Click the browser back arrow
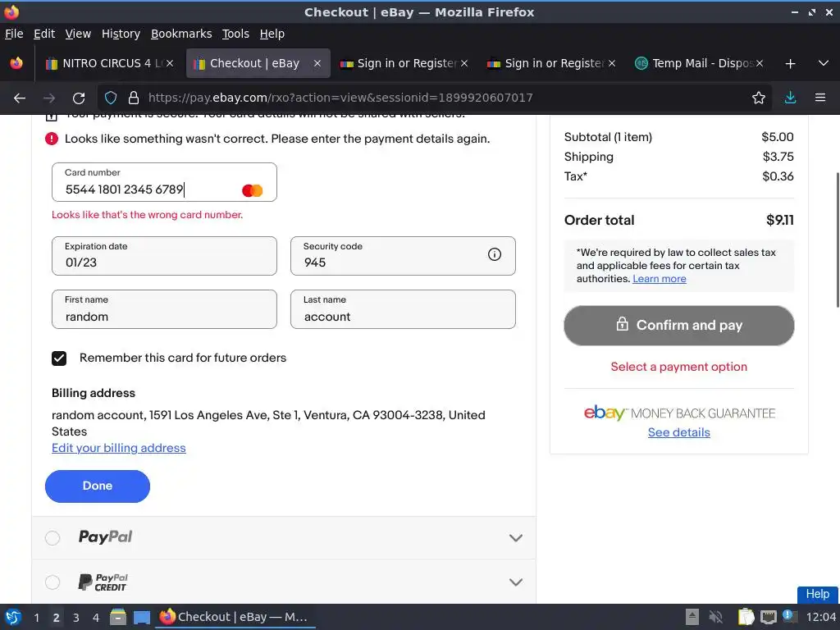 coord(20,98)
